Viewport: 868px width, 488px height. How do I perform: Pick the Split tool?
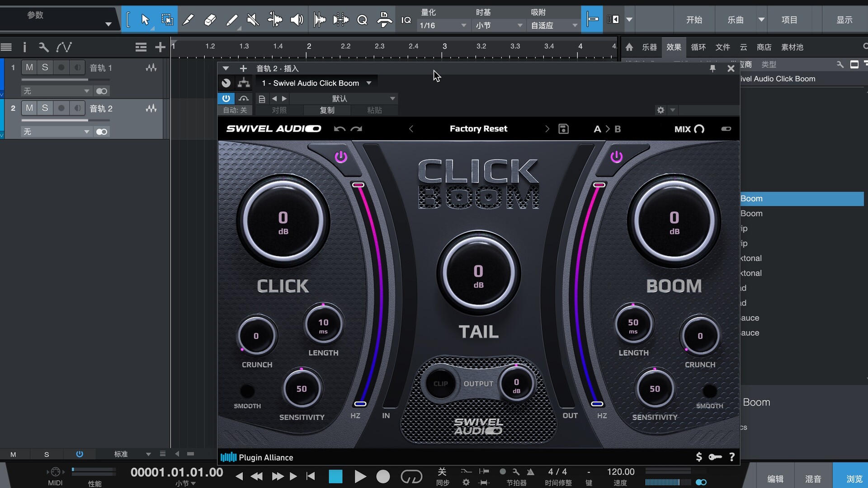point(188,19)
